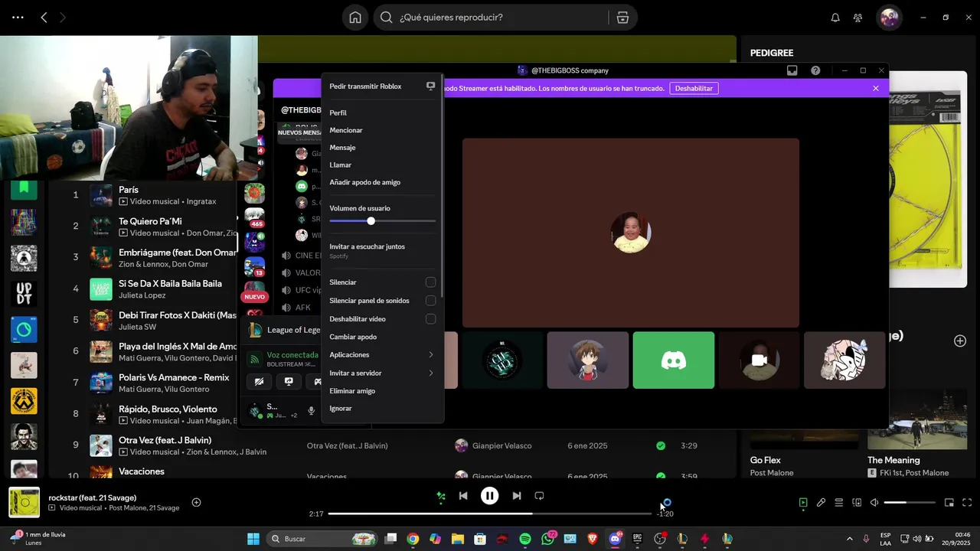Expand Invitar a servidor submenu
The width and height of the screenshot is (980, 551).
[x=382, y=373]
